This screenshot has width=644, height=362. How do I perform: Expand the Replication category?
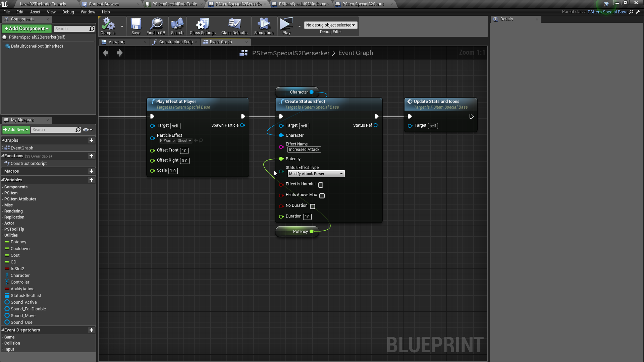pos(3,217)
